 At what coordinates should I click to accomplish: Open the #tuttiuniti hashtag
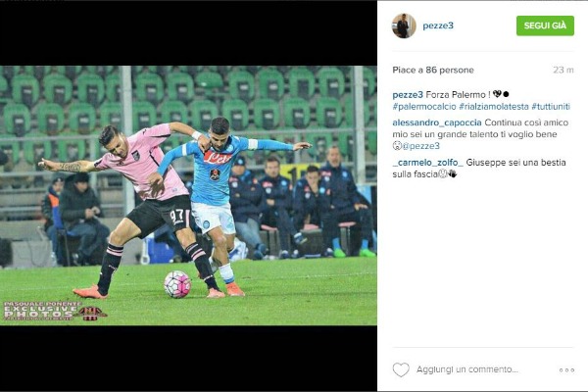(551, 107)
